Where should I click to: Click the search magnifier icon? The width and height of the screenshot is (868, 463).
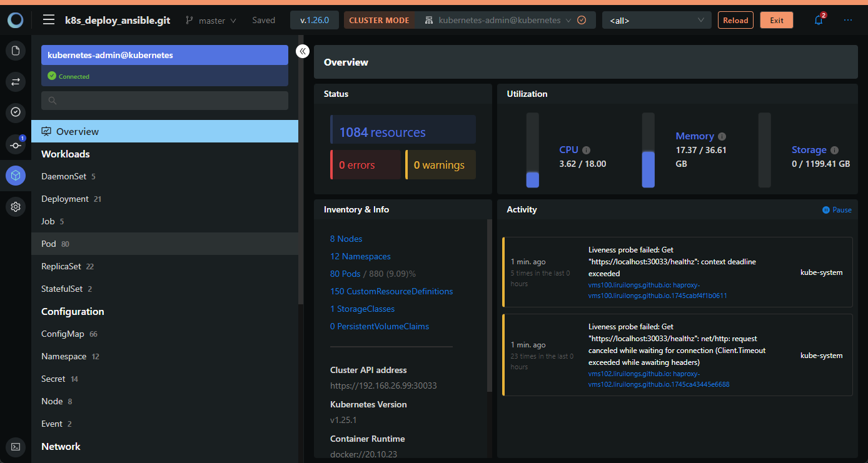[x=53, y=101]
